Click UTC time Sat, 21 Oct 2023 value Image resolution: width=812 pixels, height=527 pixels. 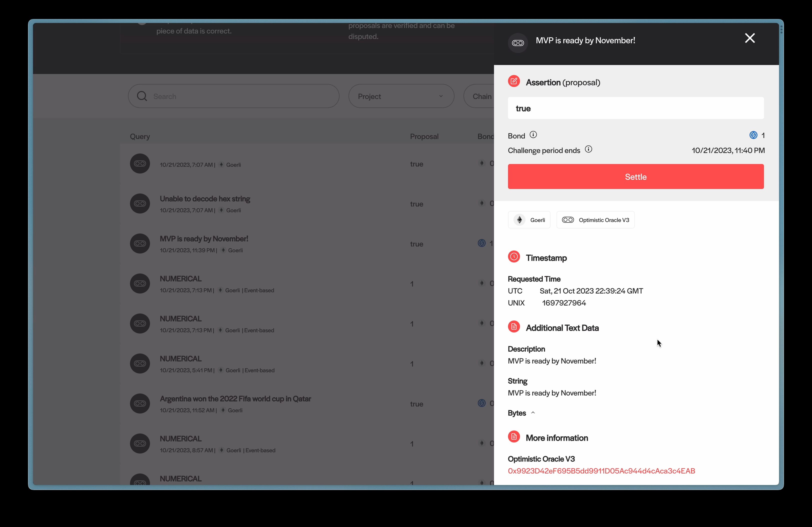click(591, 291)
